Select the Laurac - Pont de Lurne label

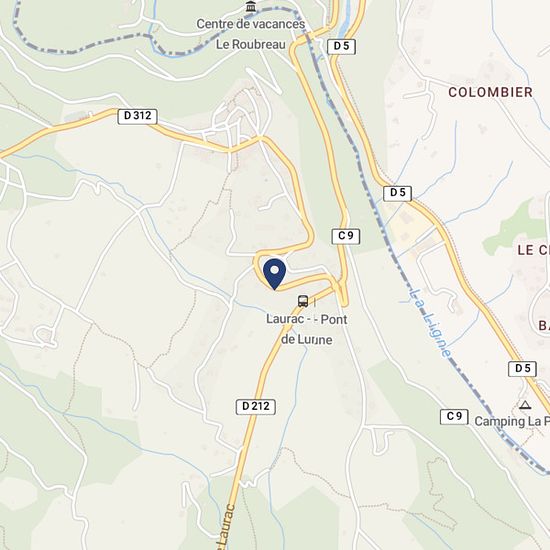(x=307, y=329)
